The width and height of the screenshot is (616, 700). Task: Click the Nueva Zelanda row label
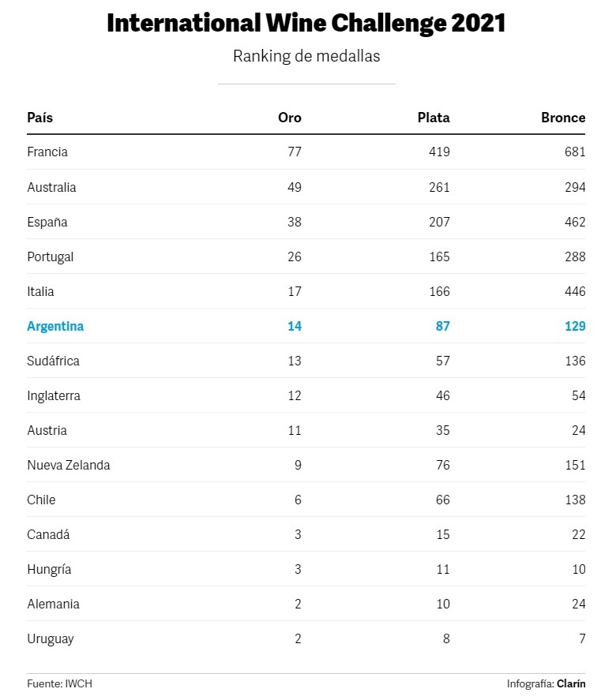[69, 465]
